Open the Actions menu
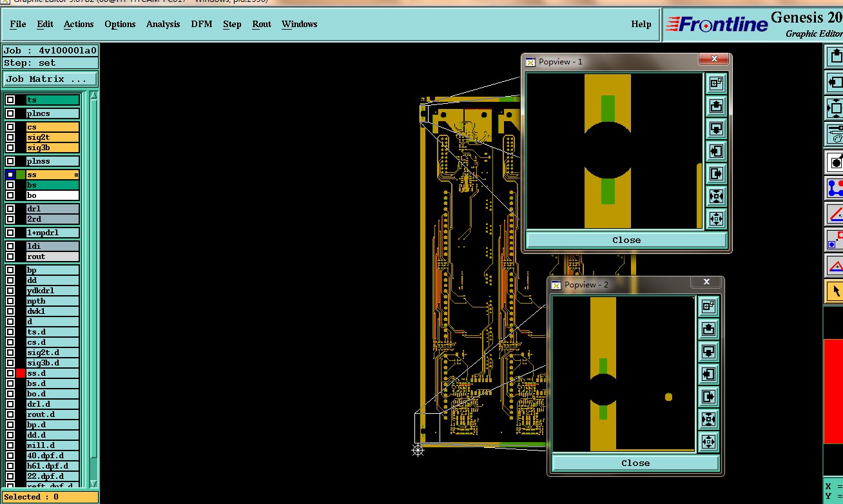Image resolution: width=843 pixels, height=504 pixels. tap(79, 24)
